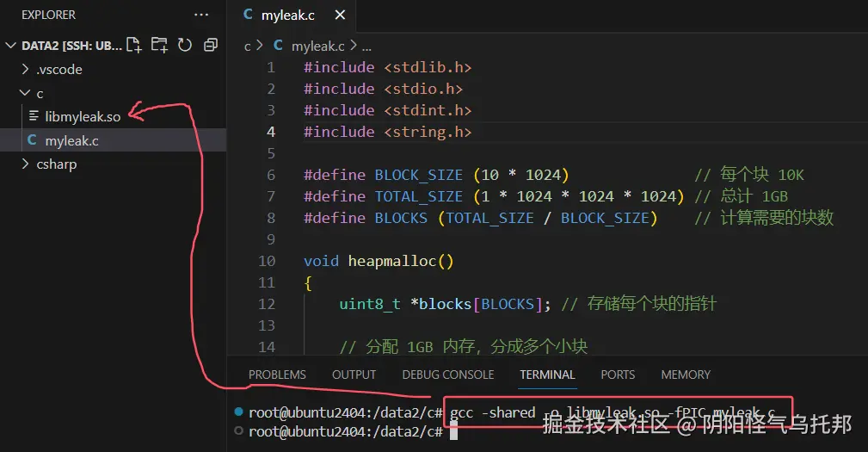This screenshot has height=452, width=868.
Task: Click the C icon in the breadcrumb bar
Action: point(279,46)
